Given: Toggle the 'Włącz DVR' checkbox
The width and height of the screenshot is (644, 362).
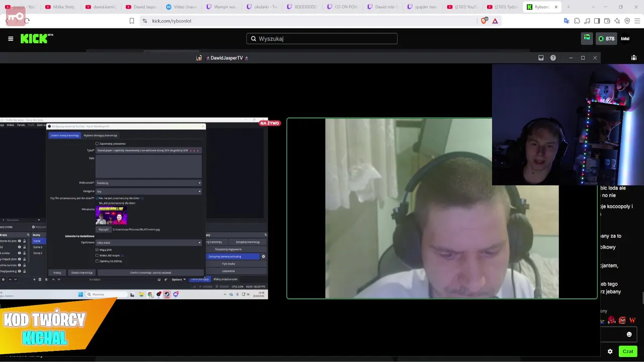Looking at the screenshot, I should [97, 250].
